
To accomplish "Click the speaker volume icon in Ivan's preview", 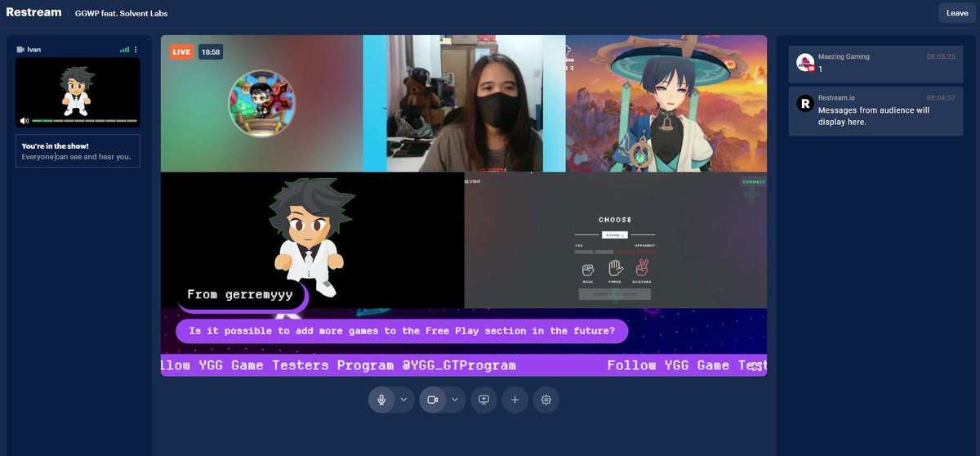I will tap(24, 121).
